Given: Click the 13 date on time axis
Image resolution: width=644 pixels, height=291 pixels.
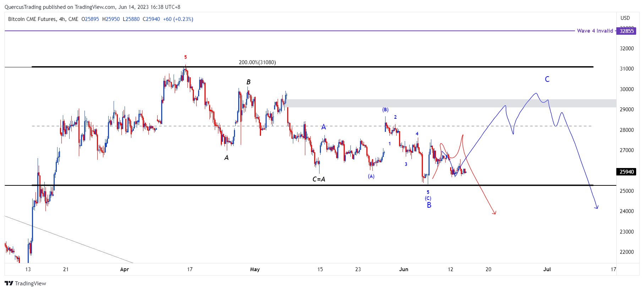Looking at the screenshot, I should pyautogui.click(x=28, y=269).
